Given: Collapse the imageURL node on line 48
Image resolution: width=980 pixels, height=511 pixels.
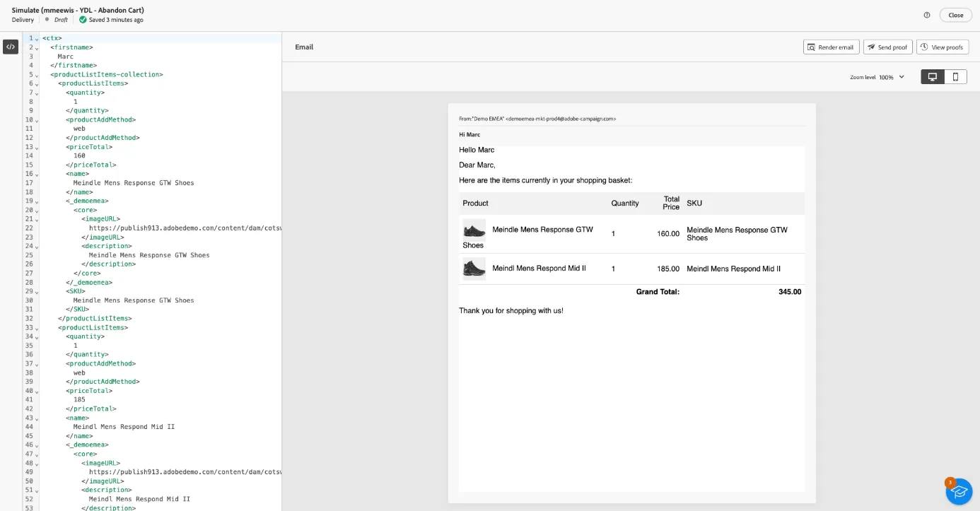Looking at the screenshot, I should coord(36,463).
